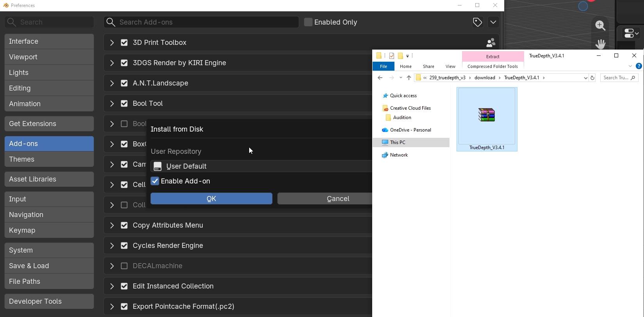The height and width of the screenshot is (317, 644).
Task: Select OneDrive - Personal in navigation pane
Action: tap(407, 130)
